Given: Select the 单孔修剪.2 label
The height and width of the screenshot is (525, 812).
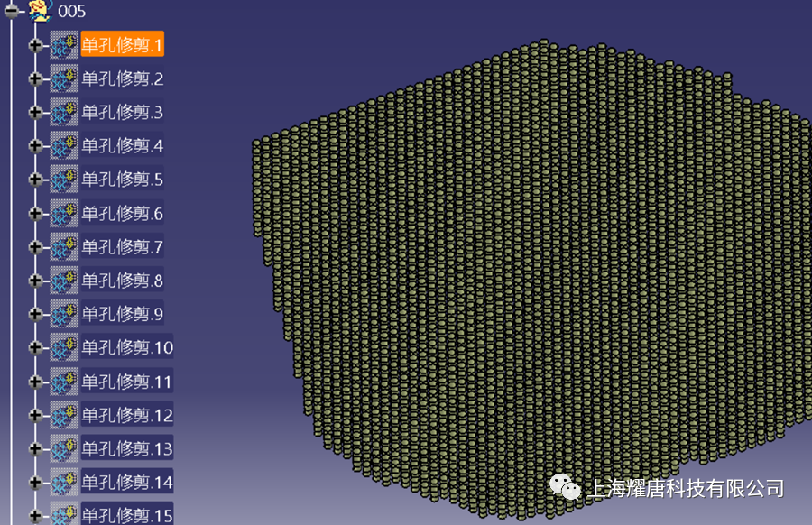Looking at the screenshot, I should [x=122, y=78].
